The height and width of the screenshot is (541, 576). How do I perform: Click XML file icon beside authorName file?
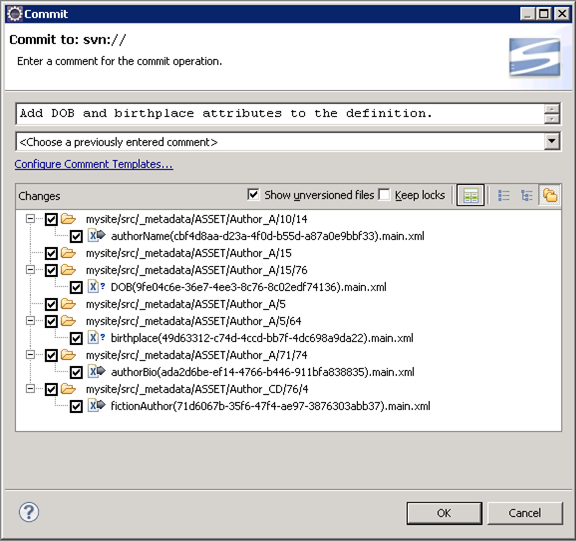coord(97,235)
